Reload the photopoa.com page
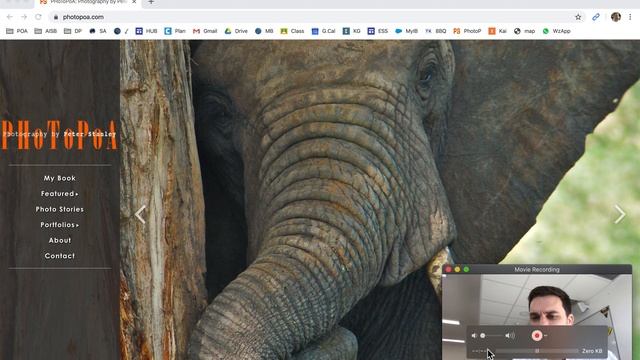The width and height of the screenshot is (640, 360). [38, 17]
